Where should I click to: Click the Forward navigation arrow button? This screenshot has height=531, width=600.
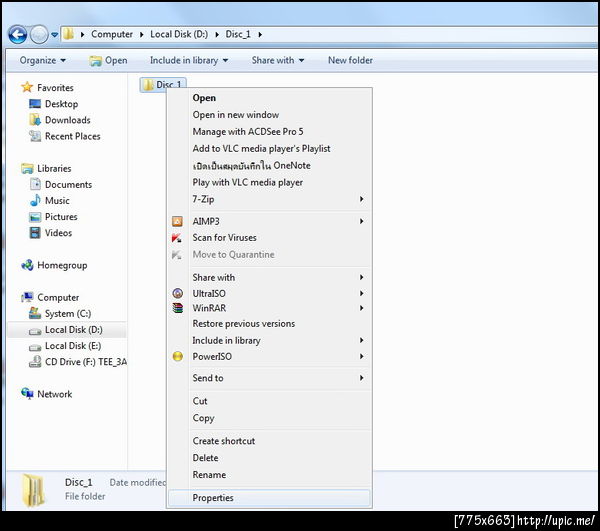pyautogui.click(x=39, y=35)
